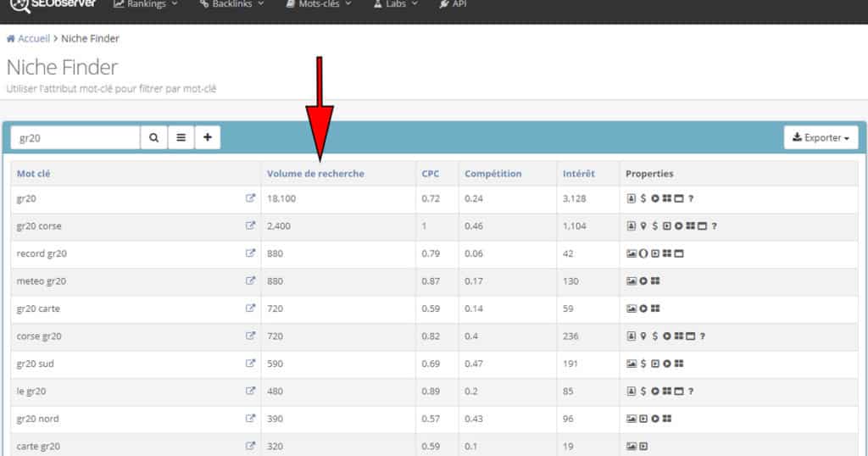Expand the Exporter dropdown button
This screenshot has height=456, width=868.
(821, 138)
